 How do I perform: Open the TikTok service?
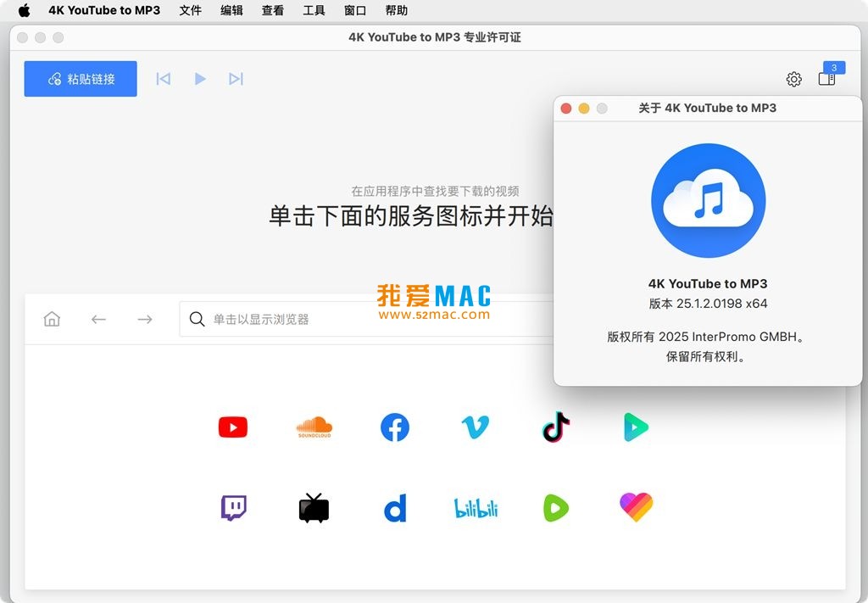click(x=555, y=427)
